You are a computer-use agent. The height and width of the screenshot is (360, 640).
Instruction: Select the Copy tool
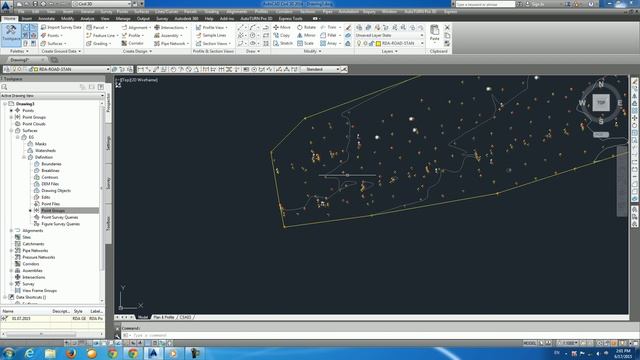pyautogui.click(x=281, y=36)
